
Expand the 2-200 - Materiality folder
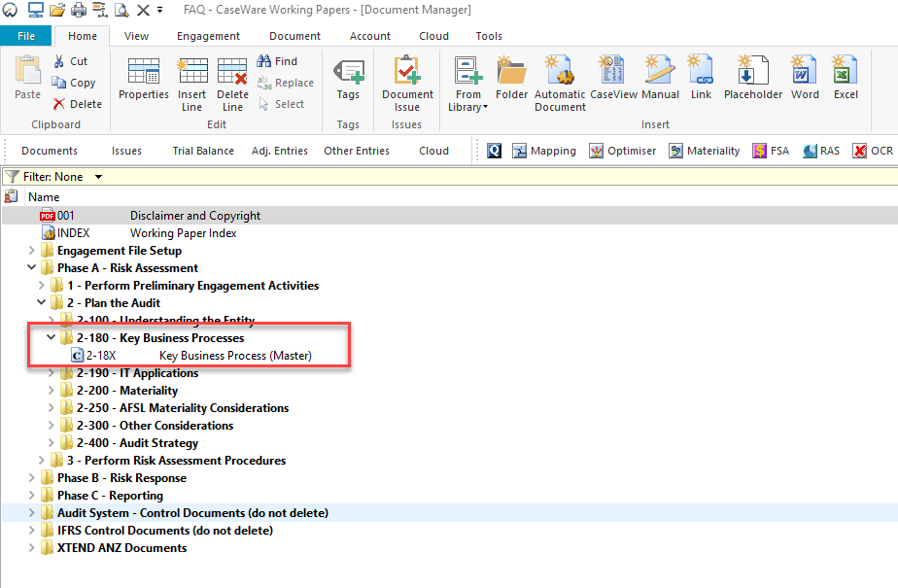click(x=51, y=391)
